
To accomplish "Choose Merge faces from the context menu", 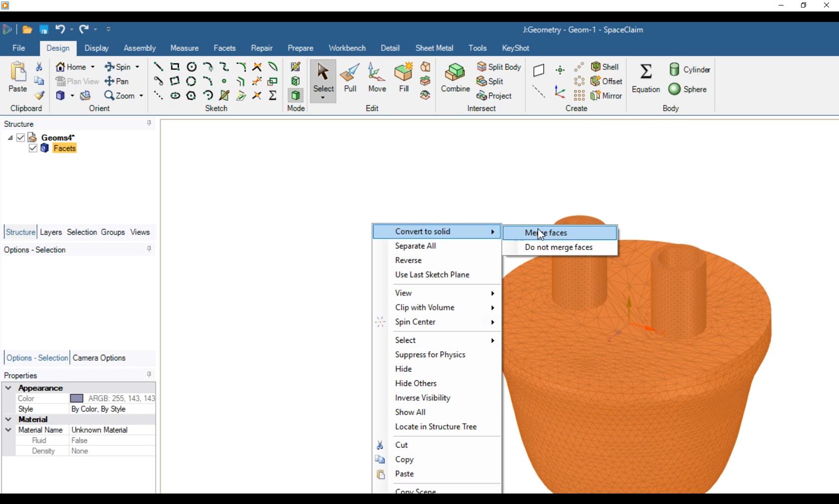I will [x=545, y=233].
